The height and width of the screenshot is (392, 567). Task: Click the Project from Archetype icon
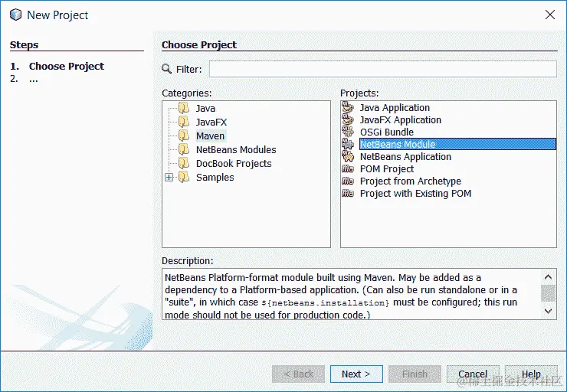point(348,181)
